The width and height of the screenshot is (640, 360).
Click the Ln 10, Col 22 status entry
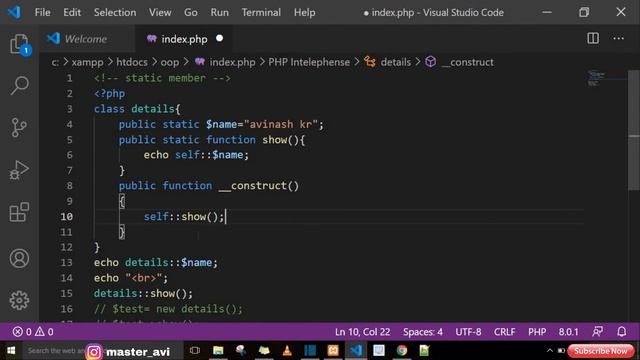click(362, 332)
